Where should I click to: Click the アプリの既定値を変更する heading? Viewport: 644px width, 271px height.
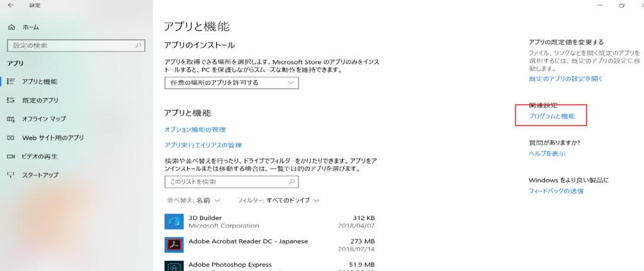tap(566, 42)
